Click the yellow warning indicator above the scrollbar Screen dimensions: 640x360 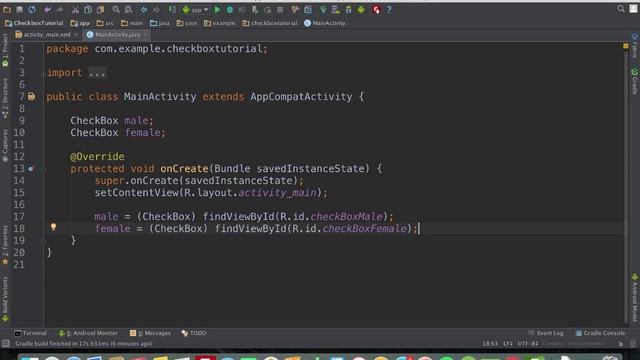pyautogui.click(x=626, y=46)
